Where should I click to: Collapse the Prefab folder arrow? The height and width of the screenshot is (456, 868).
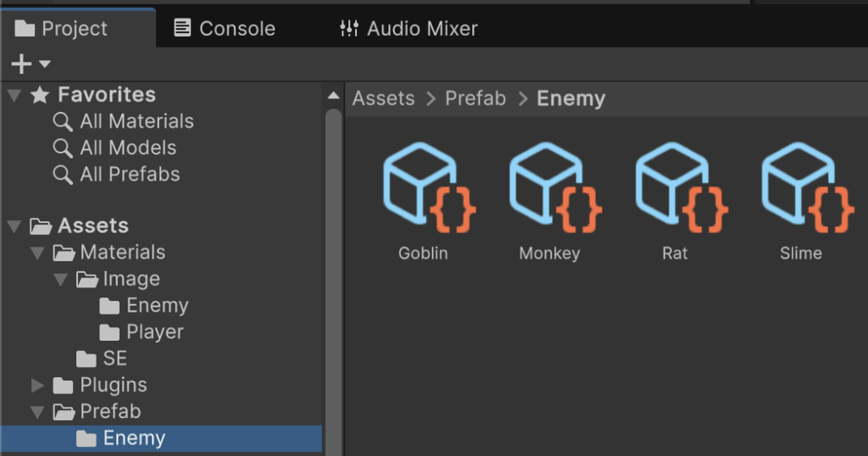37,412
